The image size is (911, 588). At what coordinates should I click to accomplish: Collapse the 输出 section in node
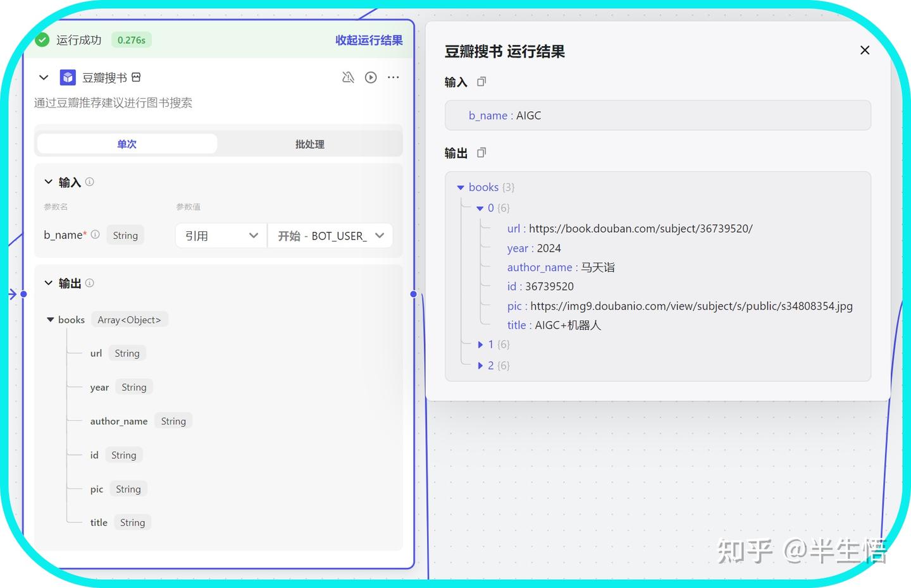point(48,283)
